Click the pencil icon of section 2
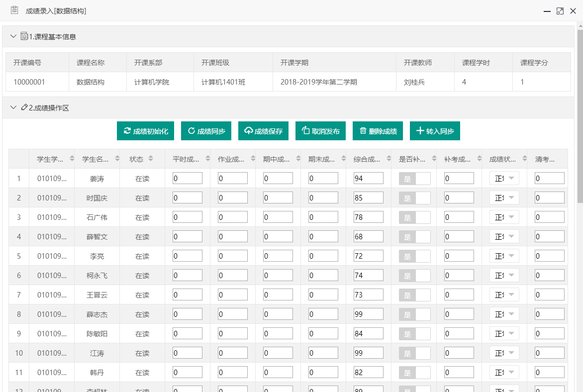583x392 pixels. tap(24, 107)
